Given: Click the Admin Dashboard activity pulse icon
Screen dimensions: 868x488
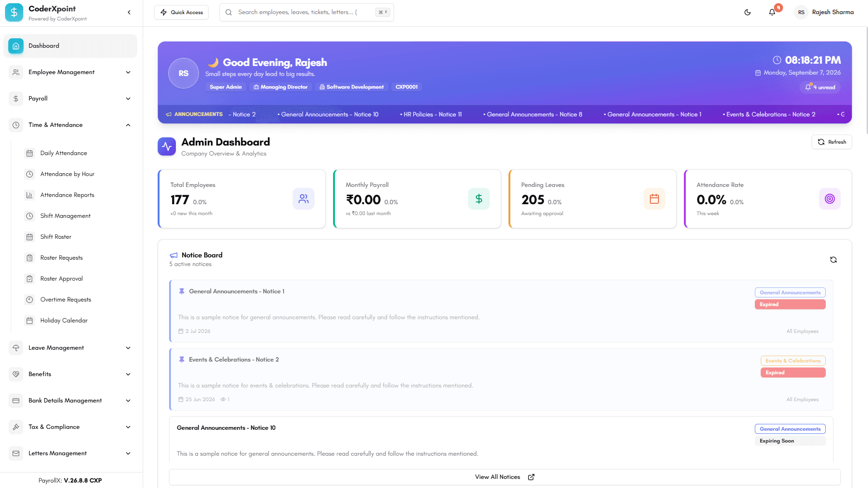Looking at the screenshot, I should pos(167,146).
